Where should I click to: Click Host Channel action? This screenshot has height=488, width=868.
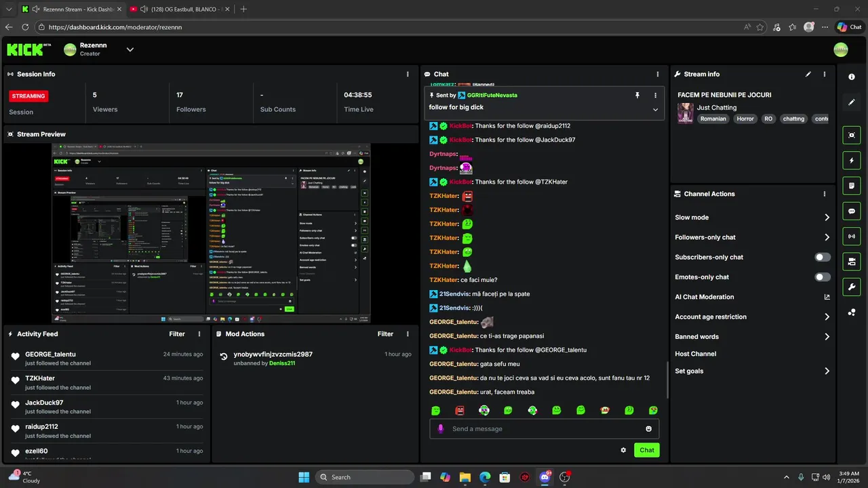coord(696,354)
